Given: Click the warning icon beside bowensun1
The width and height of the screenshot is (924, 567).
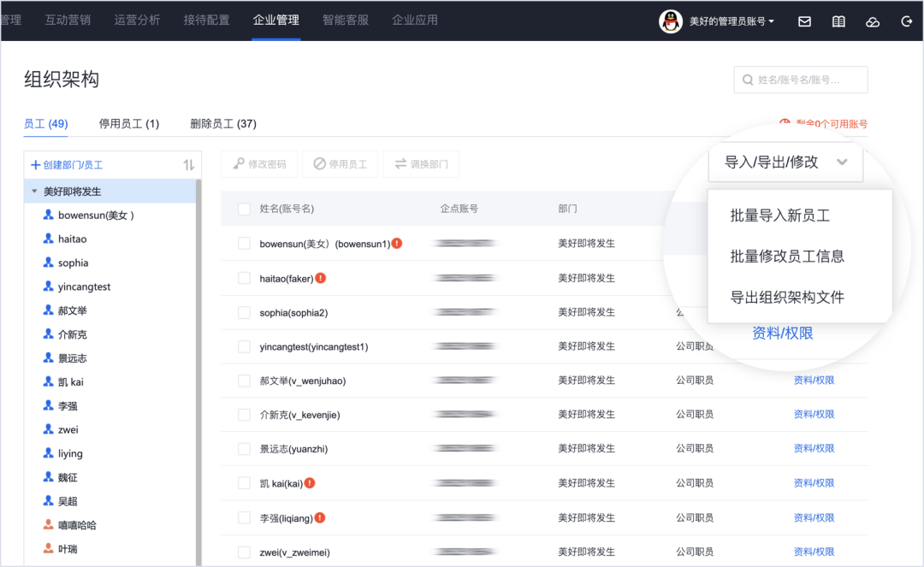Looking at the screenshot, I should point(397,243).
